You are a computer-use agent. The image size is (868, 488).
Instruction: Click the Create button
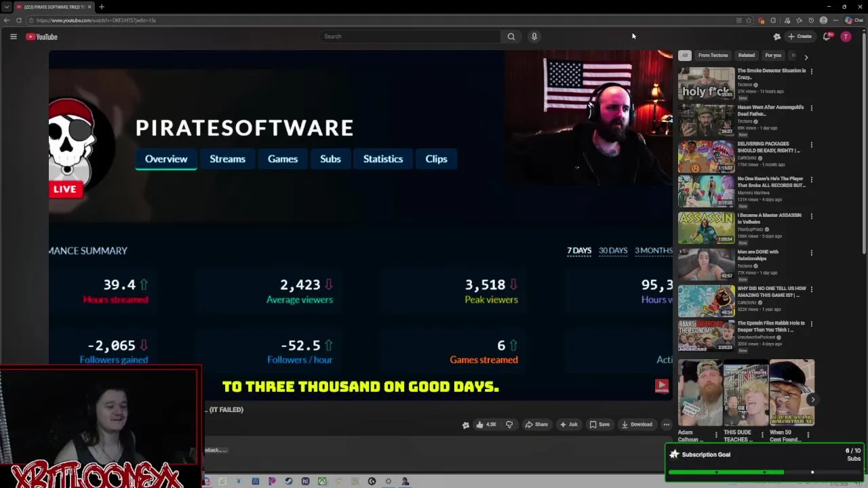pyautogui.click(x=800, y=37)
